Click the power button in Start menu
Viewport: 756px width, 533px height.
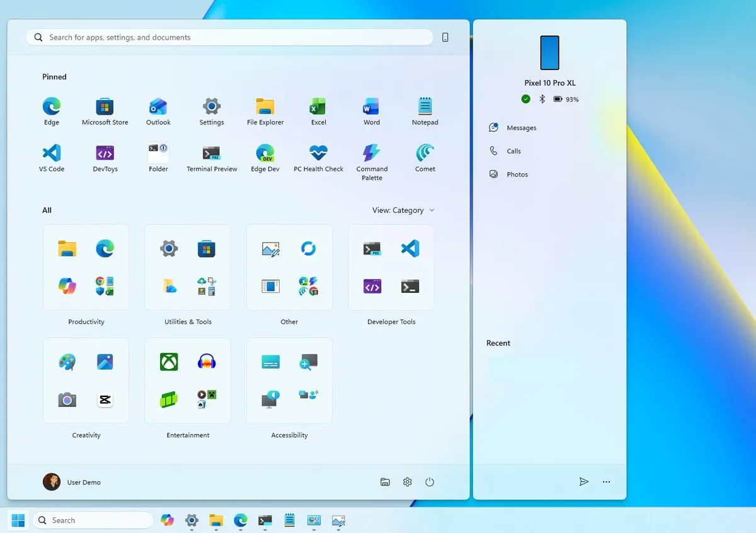(429, 481)
